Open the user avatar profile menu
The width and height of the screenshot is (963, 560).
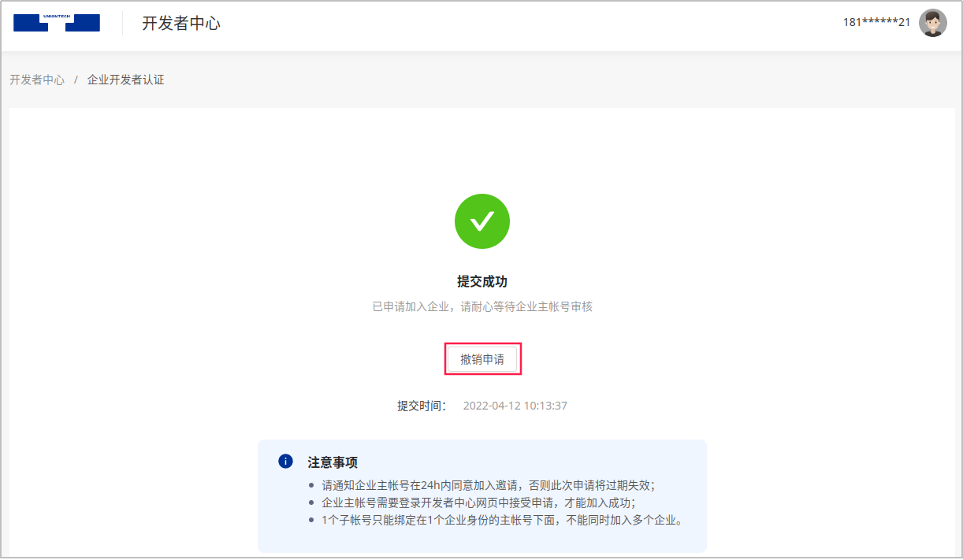point(933,23)
